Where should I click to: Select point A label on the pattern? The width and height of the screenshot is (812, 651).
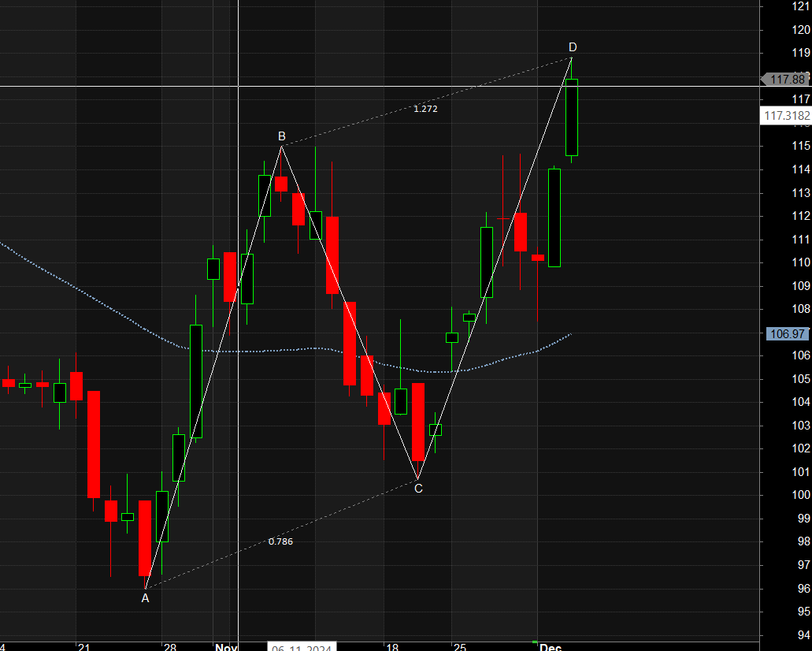point(145,599)
